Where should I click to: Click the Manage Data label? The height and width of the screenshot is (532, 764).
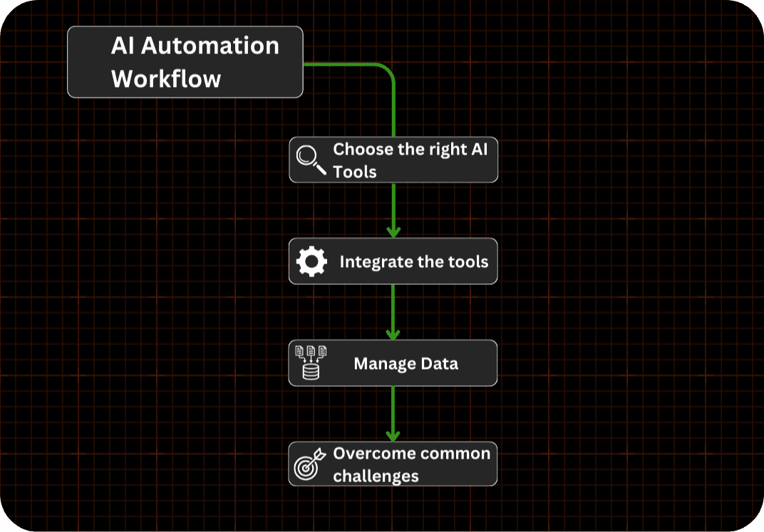[406, 364]
